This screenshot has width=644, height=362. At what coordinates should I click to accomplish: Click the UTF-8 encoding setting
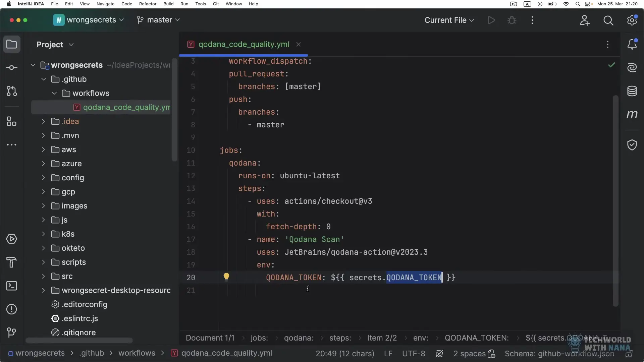pos(414,354)
